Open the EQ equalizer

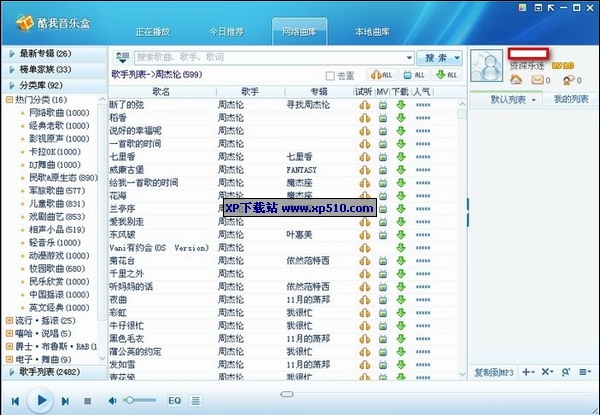click(174, 400)
